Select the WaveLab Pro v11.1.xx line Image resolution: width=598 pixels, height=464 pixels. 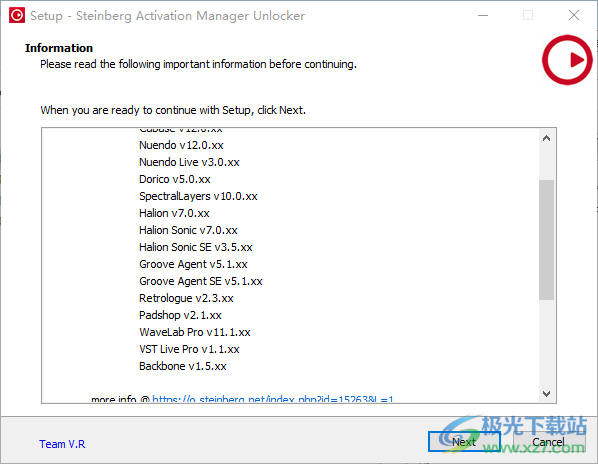(x=195, y=332)
